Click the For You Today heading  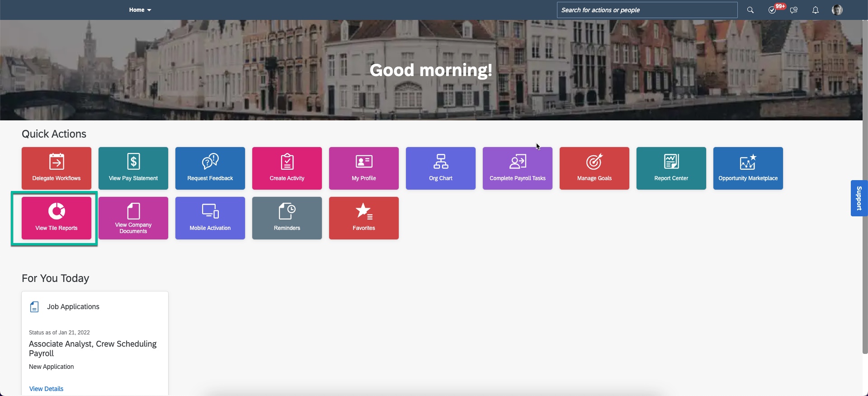pos(55,278)
